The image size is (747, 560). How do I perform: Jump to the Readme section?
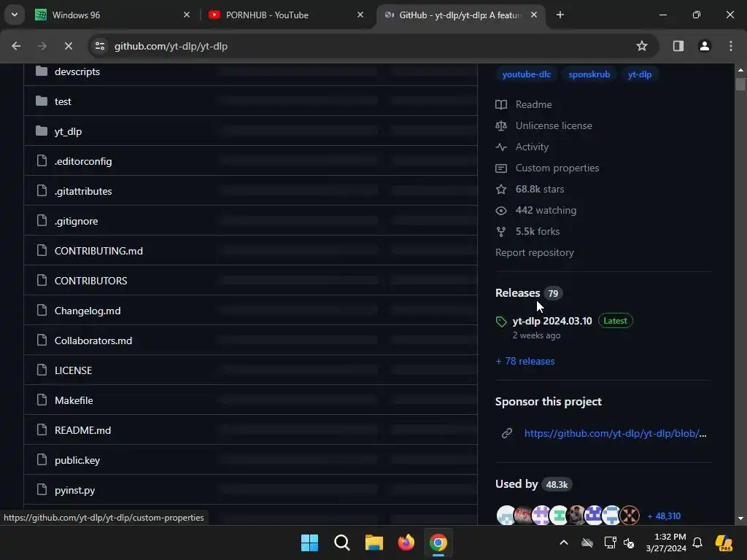[x=533, y=104]
